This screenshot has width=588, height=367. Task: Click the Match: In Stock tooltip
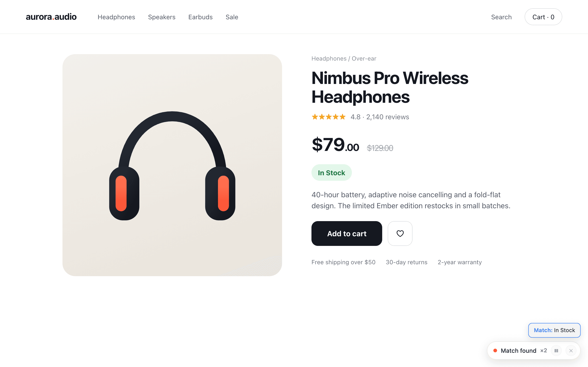(x=554, y=330)
